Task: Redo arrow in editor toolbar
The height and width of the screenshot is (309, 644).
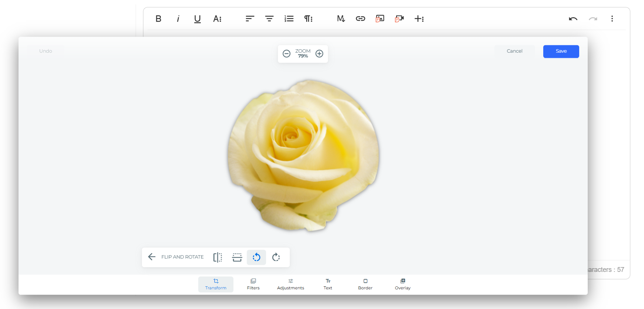Action: click(x=593, y=19)
